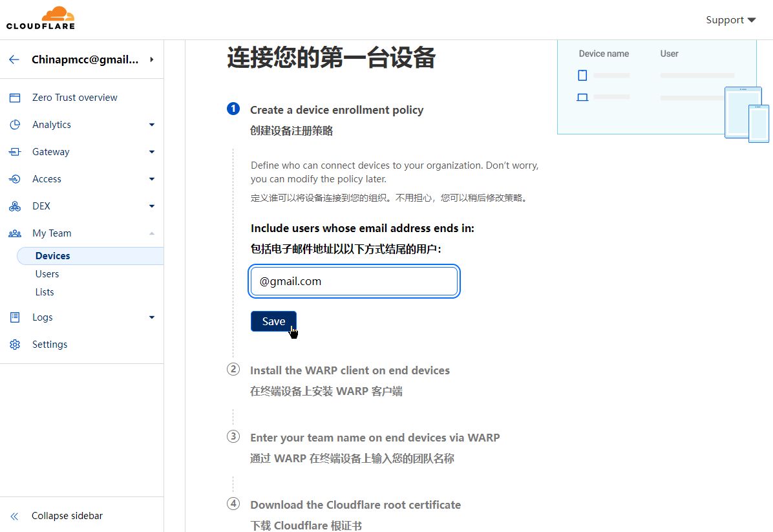
Task: Click the back arrow icon beside account name
Action: coord(14,59)
